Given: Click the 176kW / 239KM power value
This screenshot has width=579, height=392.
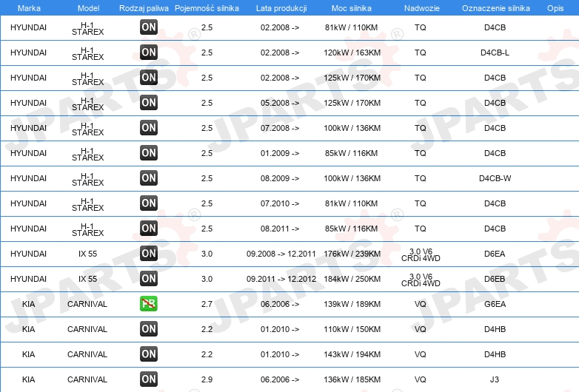Looking at the screenshot, I should (352, 254).
